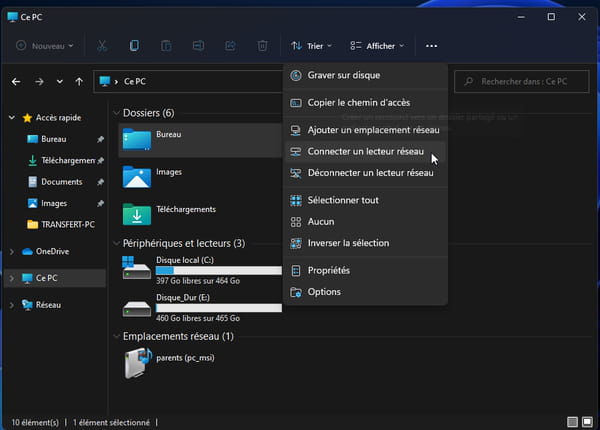Open Options from the menu
The height and width of the screenshot is (430, 600).
pos(366,292)
